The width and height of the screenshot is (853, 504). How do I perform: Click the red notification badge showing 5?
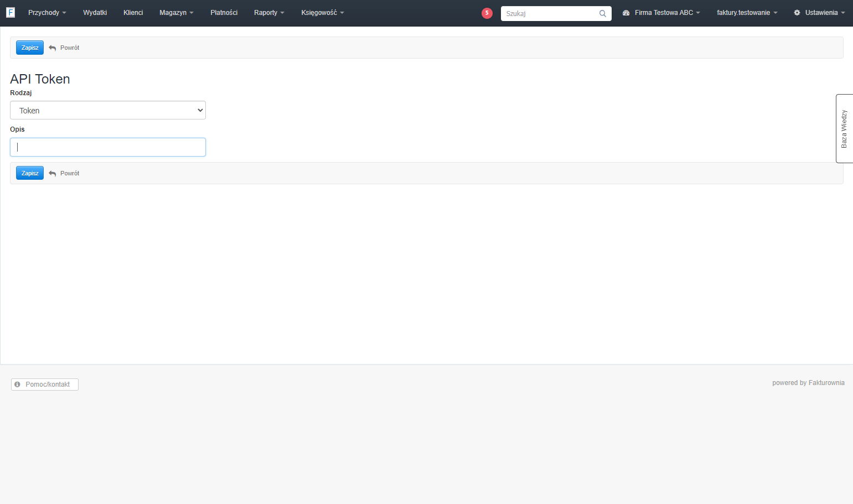487,13
